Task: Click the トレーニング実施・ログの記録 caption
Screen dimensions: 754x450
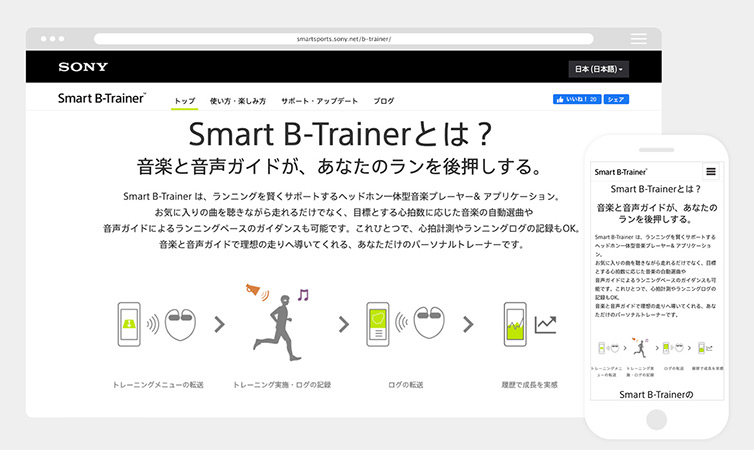Action: tap(282, 385)
